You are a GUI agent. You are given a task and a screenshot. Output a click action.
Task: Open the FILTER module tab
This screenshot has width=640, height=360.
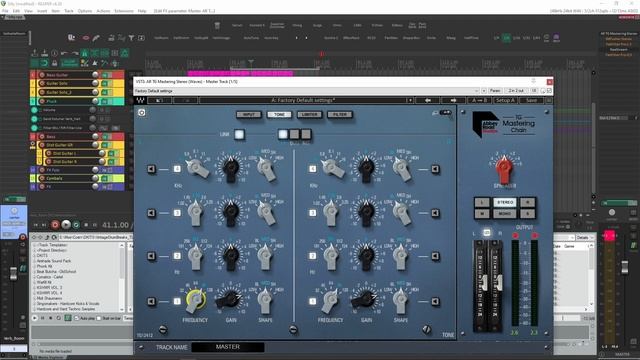pyautogui.click(x=340, y=115)
